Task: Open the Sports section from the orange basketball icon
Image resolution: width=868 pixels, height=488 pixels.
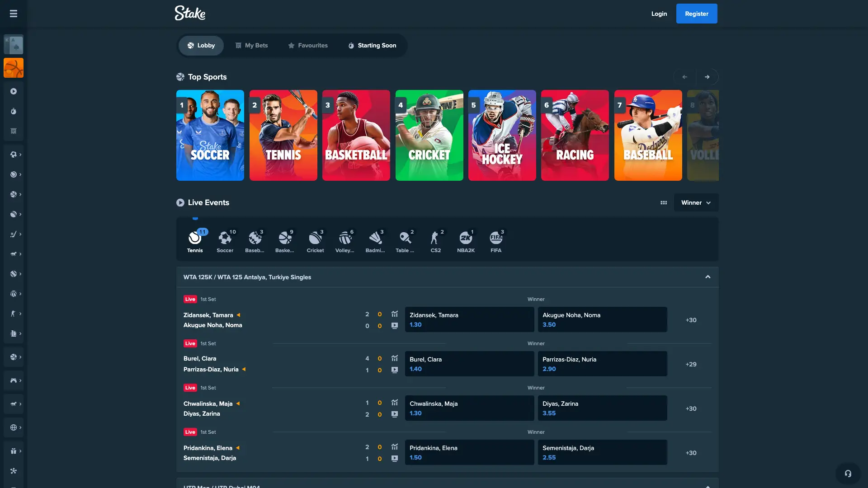Action: coord(14,68)
